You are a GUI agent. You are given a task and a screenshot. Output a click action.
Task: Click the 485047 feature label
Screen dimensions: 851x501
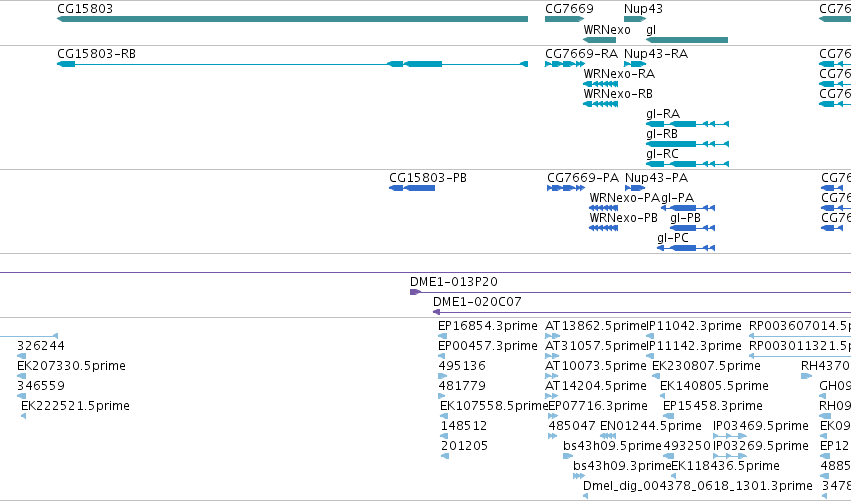coord(572,426)
